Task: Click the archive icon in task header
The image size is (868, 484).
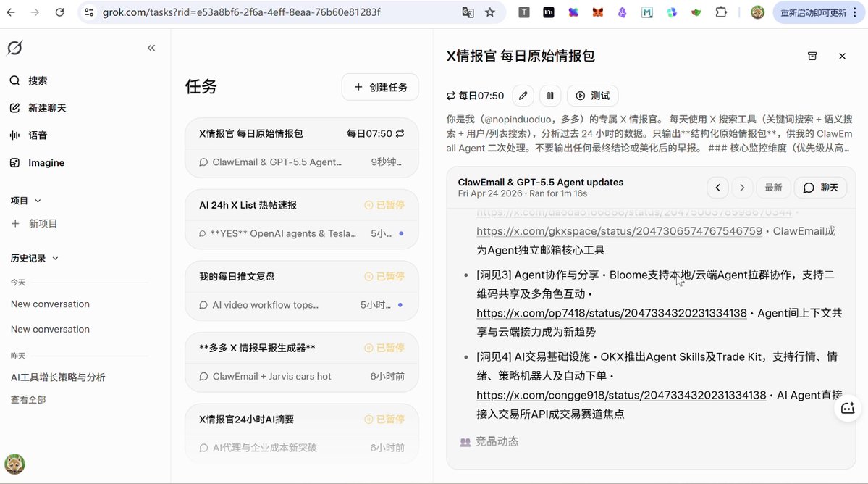Action: coord(812,56)
